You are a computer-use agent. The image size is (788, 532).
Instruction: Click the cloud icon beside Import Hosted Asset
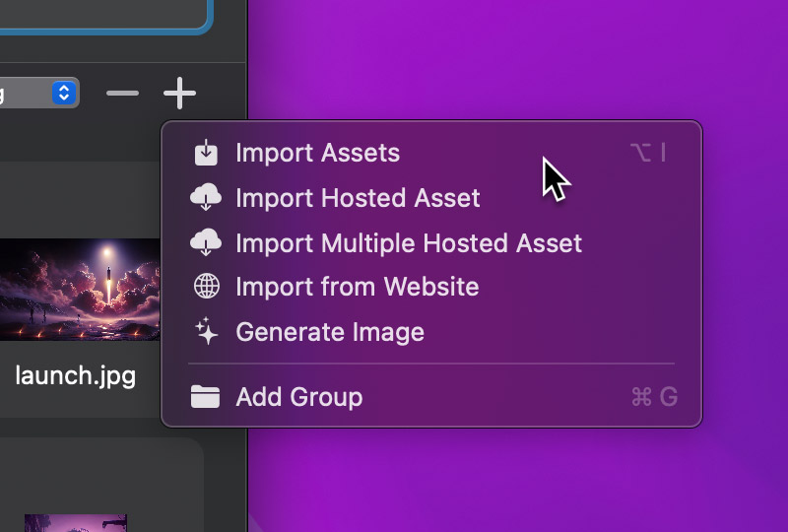(x=206, y=198)
